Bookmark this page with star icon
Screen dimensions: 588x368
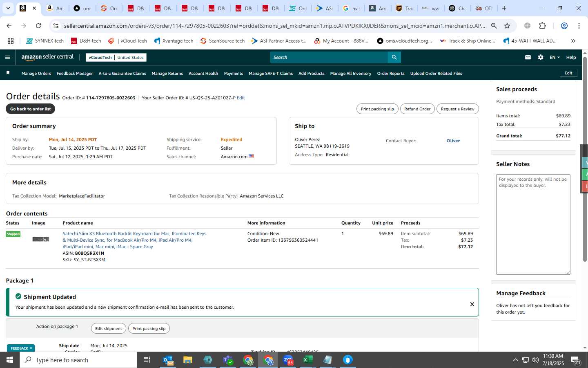[x=507, y=26]
